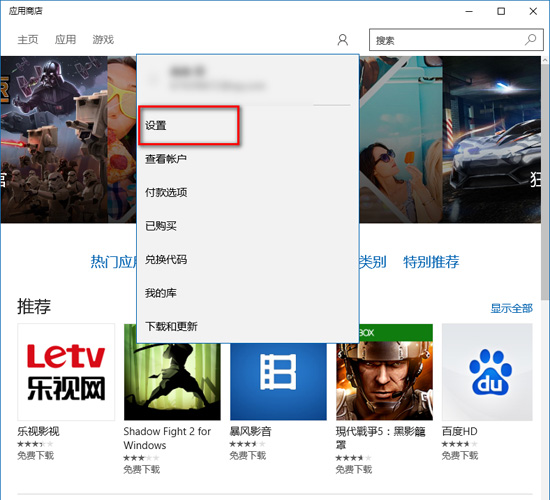
Task: Maximize the 应用商店 window
Action: (x=501, y=11)
